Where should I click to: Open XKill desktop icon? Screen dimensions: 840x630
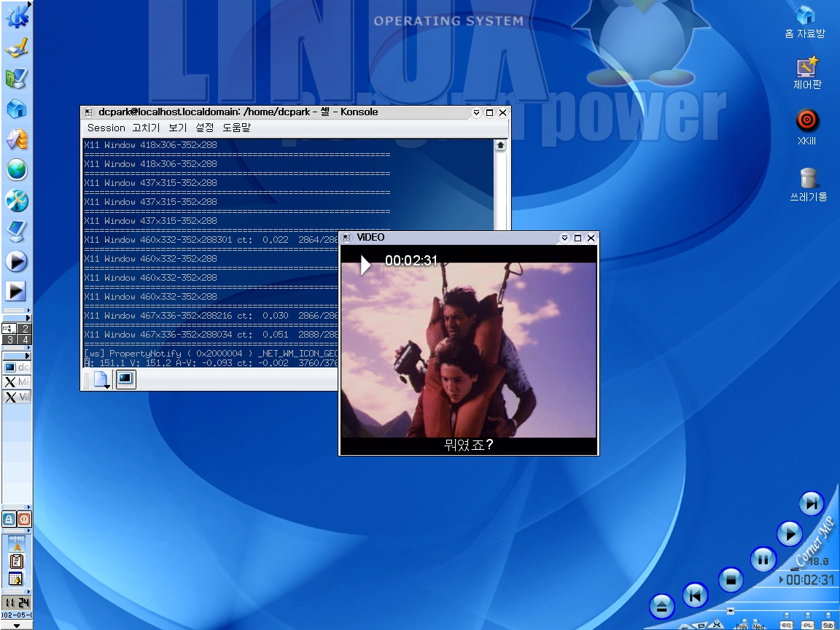click(806, 120)
